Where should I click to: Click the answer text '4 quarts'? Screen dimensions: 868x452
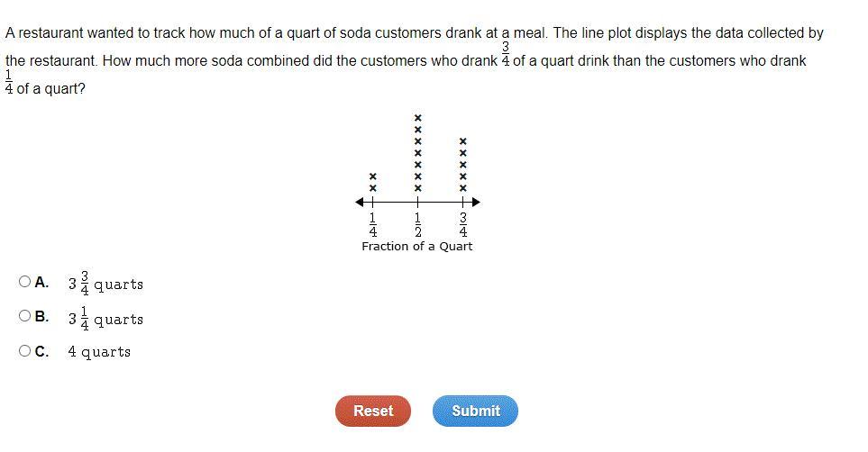pos(99,352)
